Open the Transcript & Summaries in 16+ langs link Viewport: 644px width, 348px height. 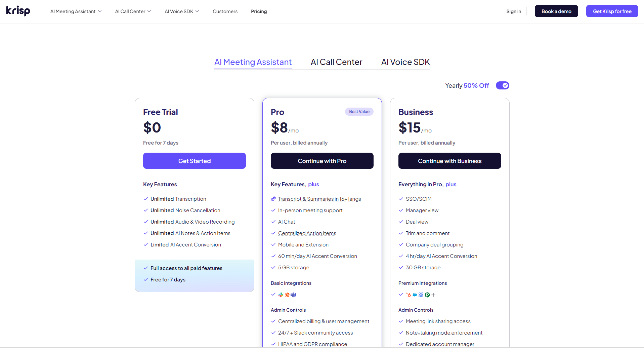319,199
